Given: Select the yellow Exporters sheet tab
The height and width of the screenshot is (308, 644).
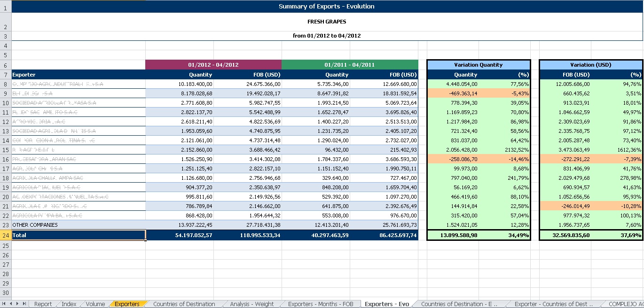Looking at the screenshot, I should click(127, 304).
